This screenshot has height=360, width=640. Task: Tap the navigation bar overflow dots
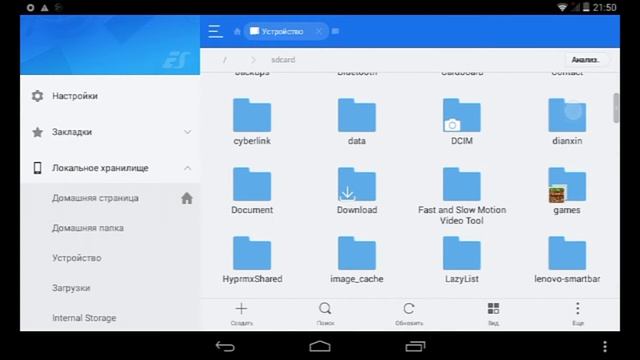(605, 346)
